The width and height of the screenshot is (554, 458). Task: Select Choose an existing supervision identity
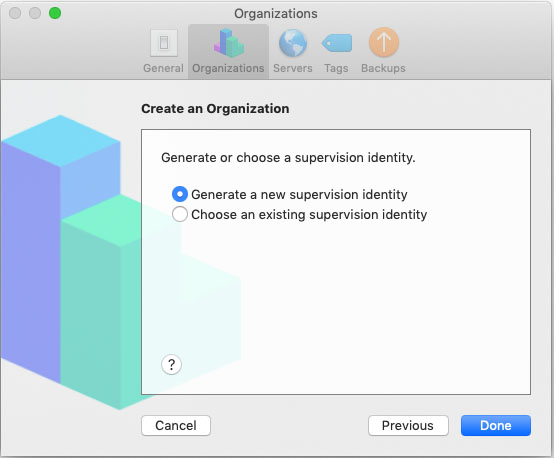(179, 214)
